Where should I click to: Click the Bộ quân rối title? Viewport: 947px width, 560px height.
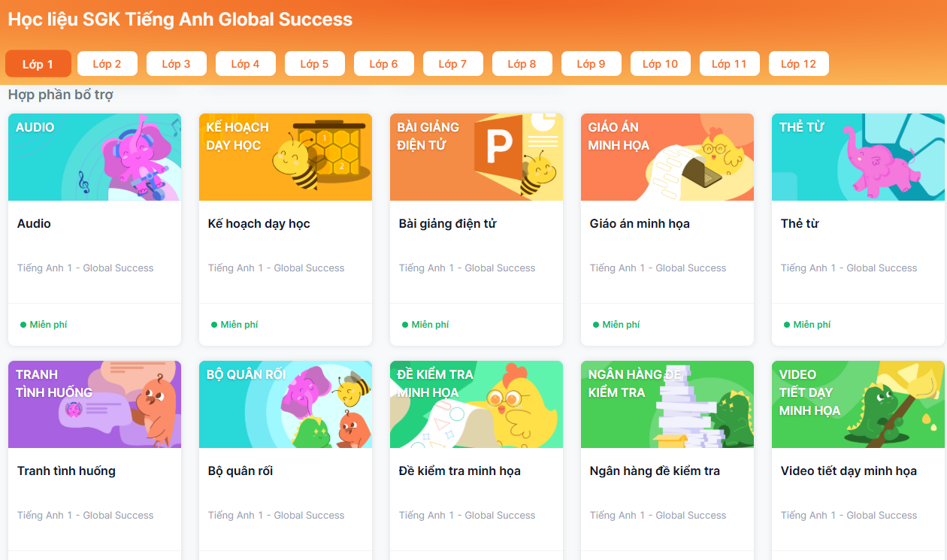pyautogui.click(x=241, y=471)
